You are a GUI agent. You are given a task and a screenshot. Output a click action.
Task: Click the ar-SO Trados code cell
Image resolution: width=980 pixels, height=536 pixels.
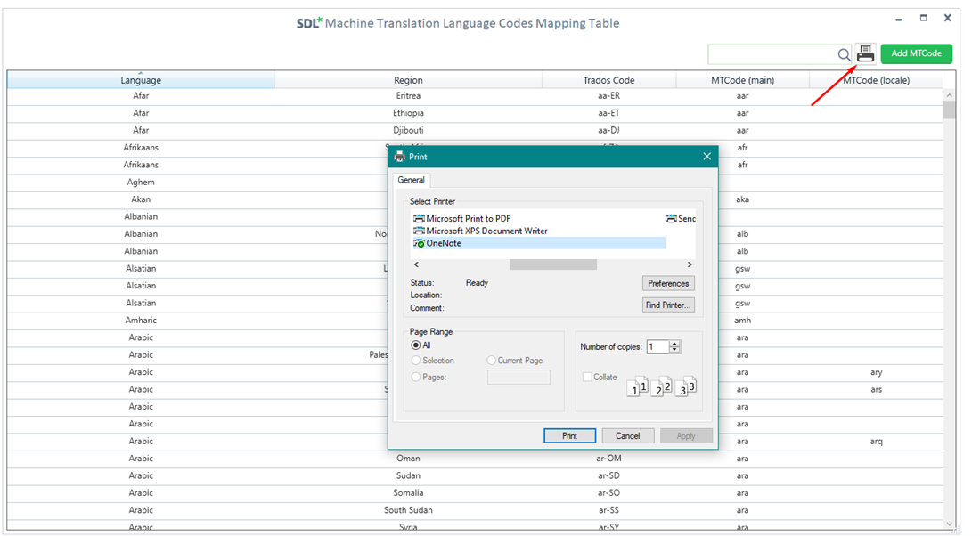pyautogui.click(x=608, y=493)
